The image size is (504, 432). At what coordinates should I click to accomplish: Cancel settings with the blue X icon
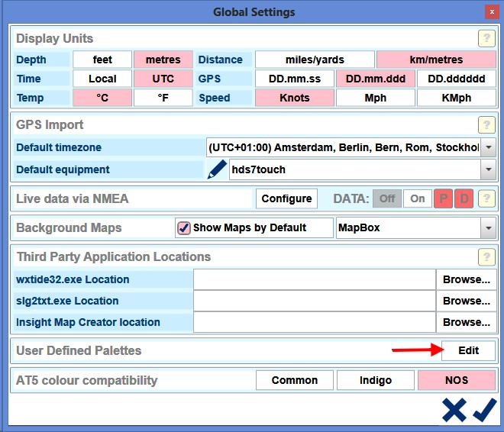point(454,410)
